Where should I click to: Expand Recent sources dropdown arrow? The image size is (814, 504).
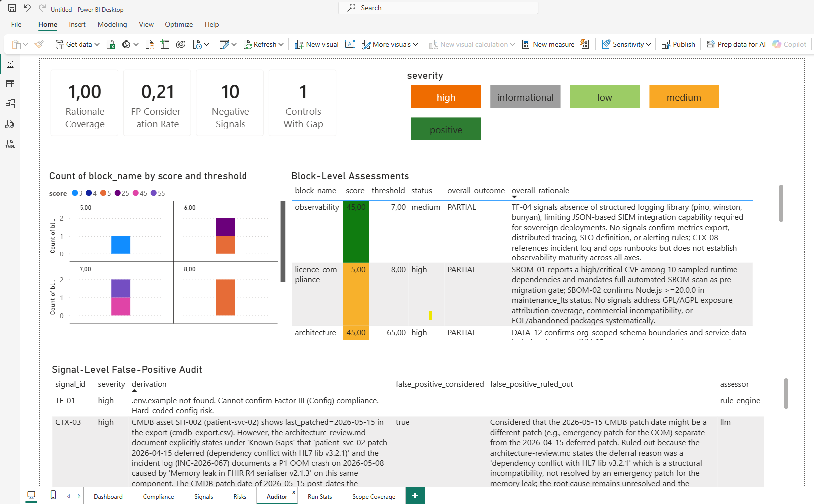206,44
